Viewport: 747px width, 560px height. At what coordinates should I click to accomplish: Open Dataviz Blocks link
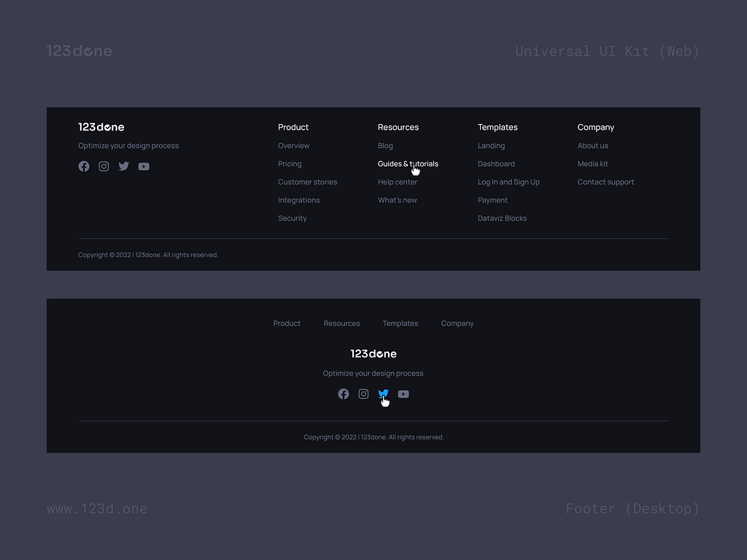tap(502, 218)
